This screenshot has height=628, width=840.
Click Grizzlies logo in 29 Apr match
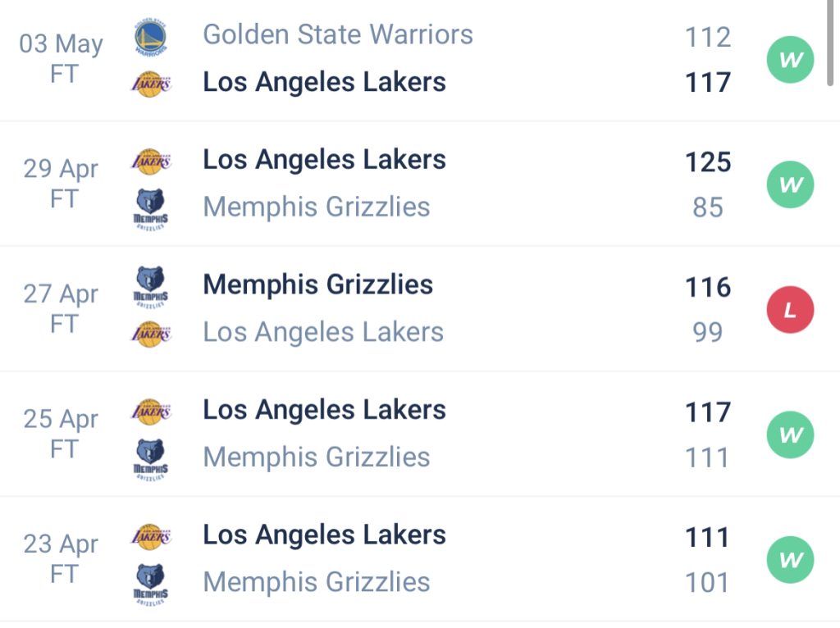151,209
